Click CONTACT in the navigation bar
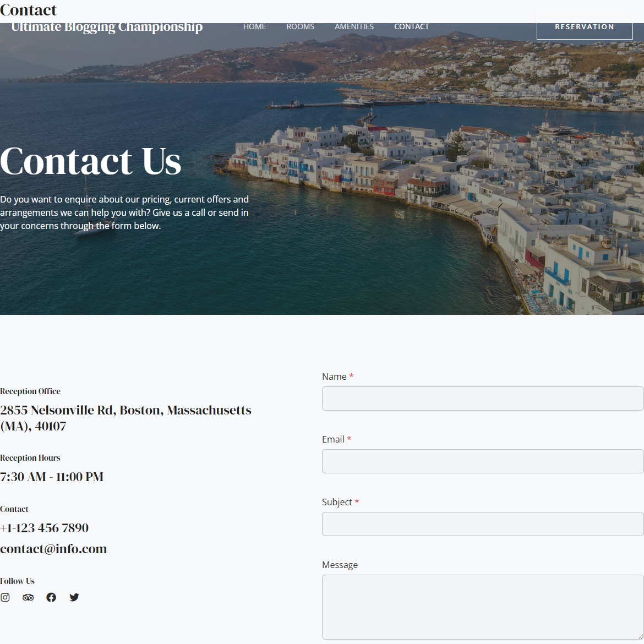644x644 pixels. coord(411,26)
